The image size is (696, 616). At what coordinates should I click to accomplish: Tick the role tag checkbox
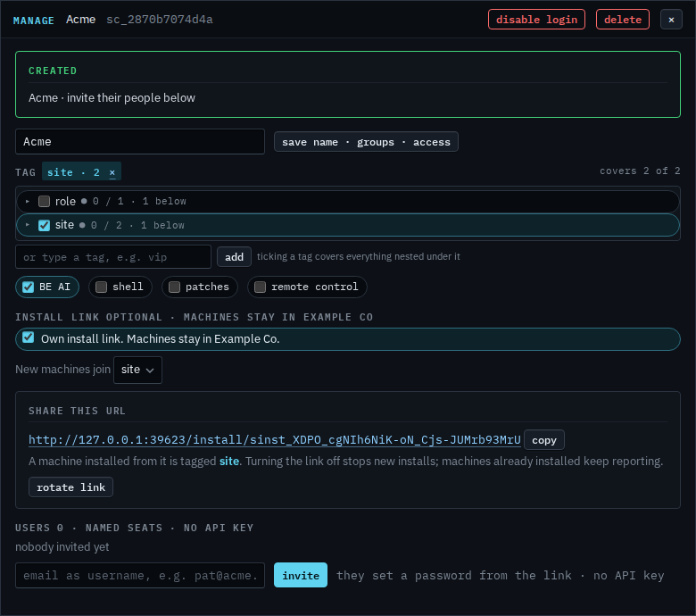44,201
